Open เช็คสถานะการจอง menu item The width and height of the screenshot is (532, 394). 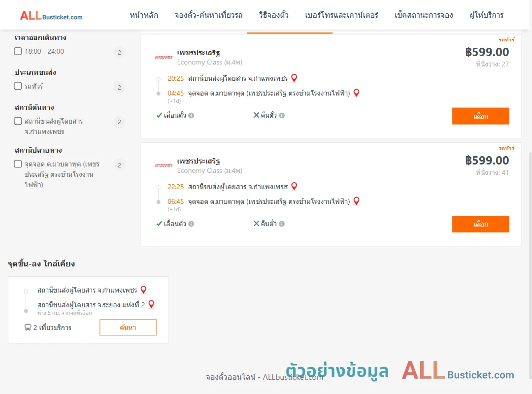tap(424, 15)
